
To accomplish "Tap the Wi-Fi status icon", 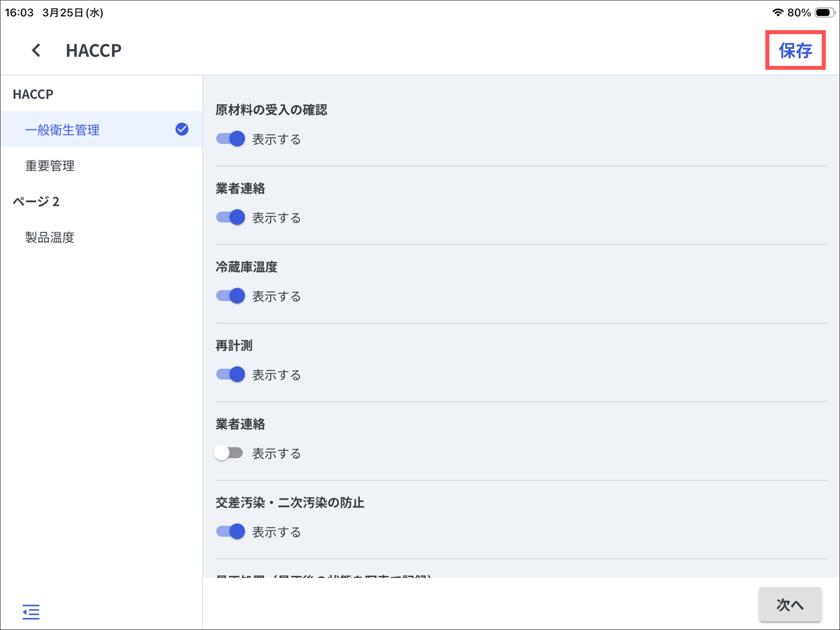I will tap(777, 12).
